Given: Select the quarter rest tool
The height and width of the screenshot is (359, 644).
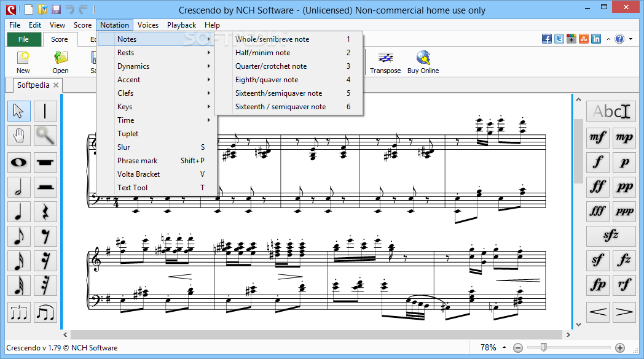Looking at the screenshot, I should (45, 212).
